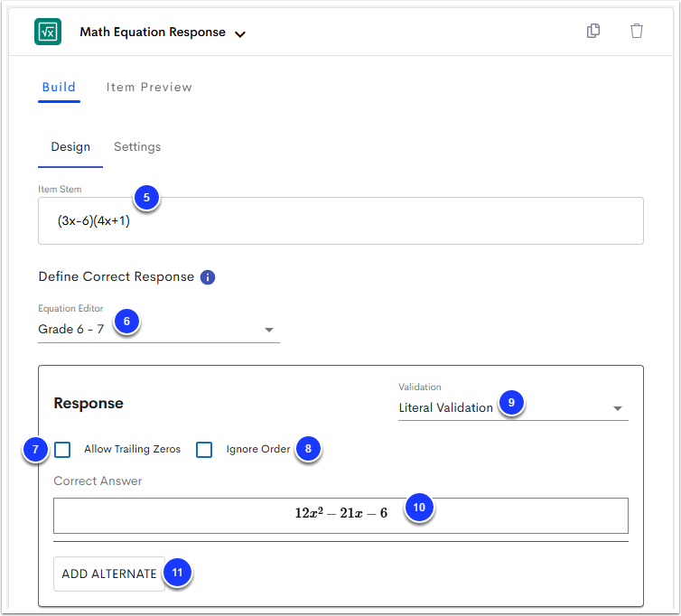Screen dimensions: 681x616
Task: Edit the Correct Answer equation field
Action: point(340,515)
